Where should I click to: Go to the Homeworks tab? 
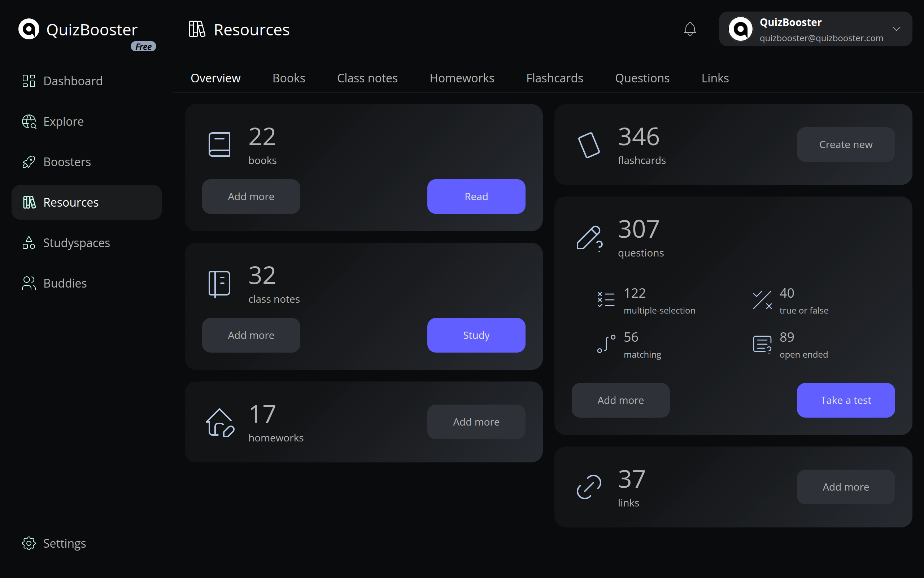coord(462,78)
